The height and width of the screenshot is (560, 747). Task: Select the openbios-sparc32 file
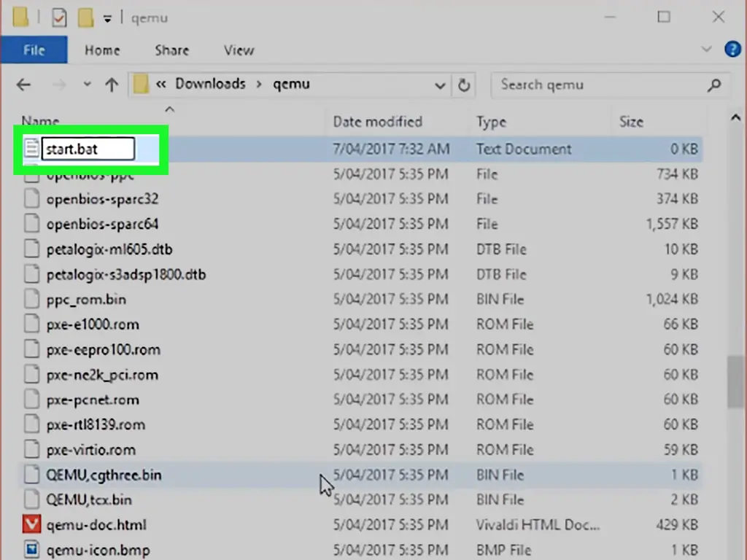102,199
